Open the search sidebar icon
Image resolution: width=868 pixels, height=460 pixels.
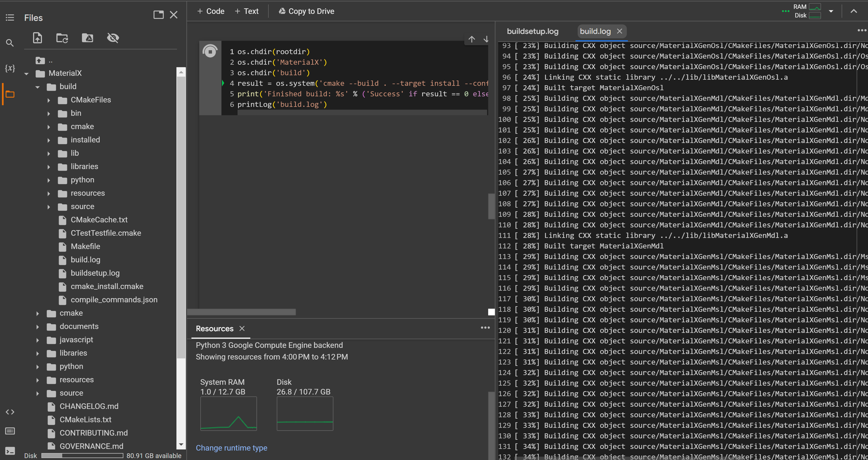(x=10, y=43)
